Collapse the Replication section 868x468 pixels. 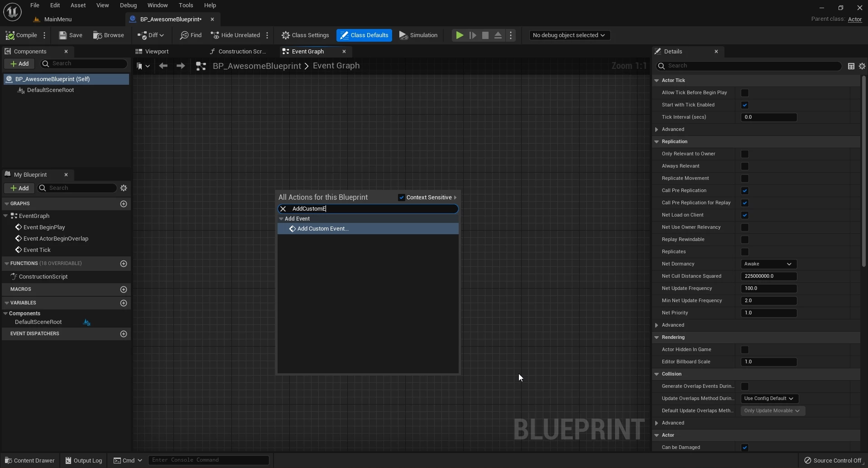657,142
